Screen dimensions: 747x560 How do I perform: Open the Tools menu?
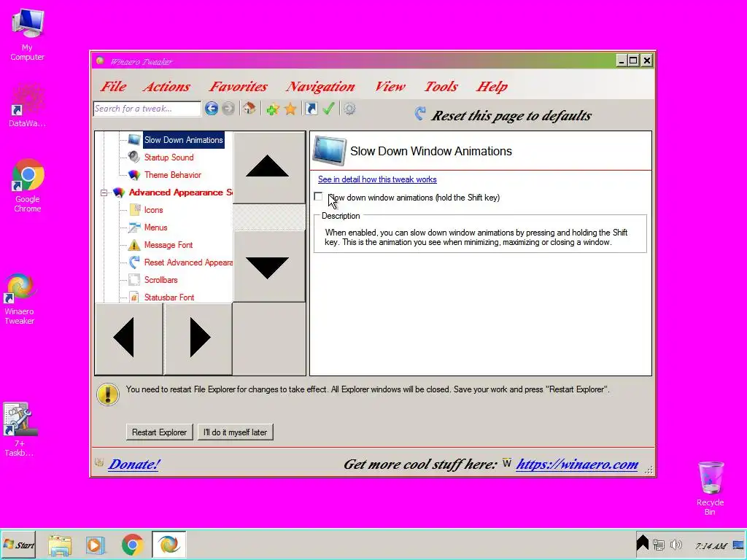[x=441, y=86]
